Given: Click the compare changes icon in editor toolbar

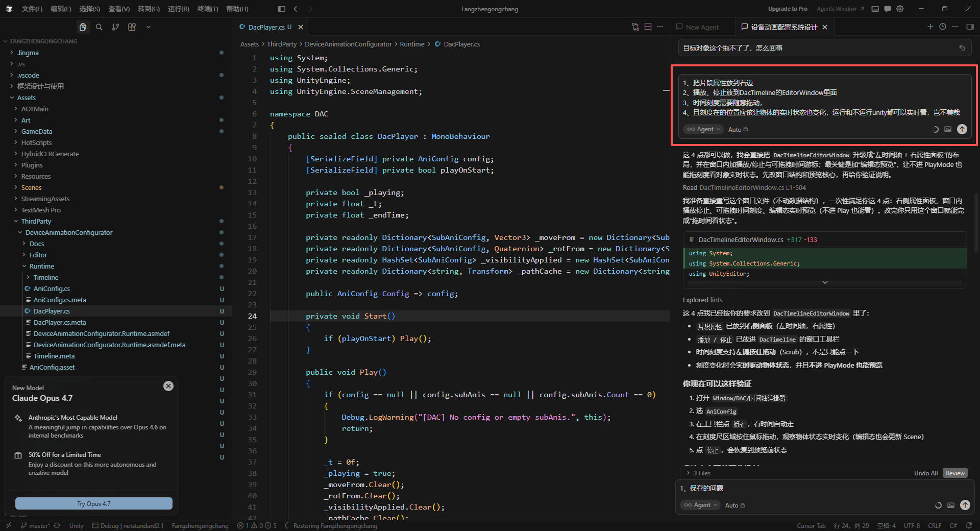Looking at the screenshot, I should (x=635, y=27).
